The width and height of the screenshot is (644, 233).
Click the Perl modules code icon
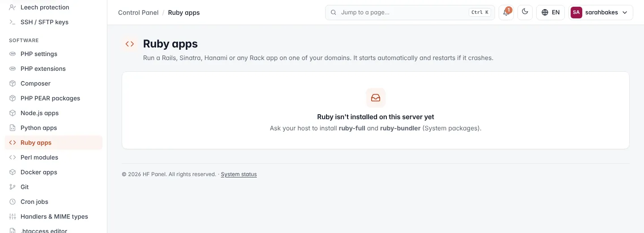pos(13,157)
